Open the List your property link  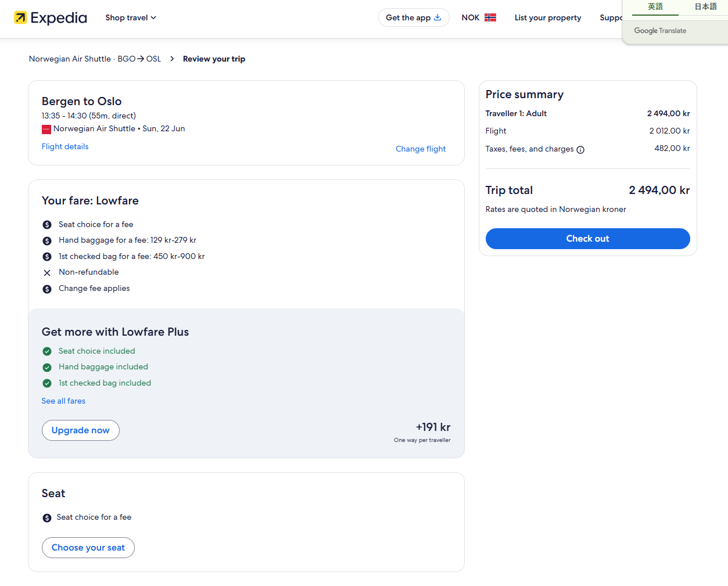(547, 17)
